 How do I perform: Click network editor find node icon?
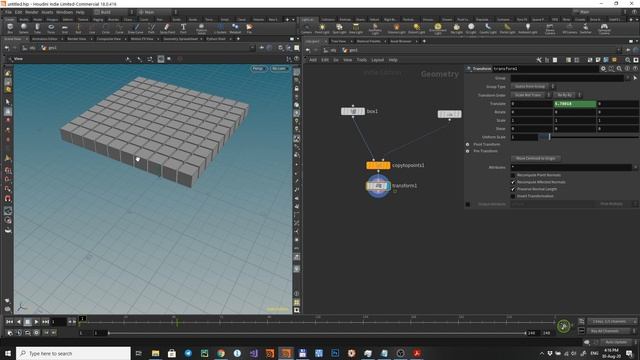pos(627,60)
